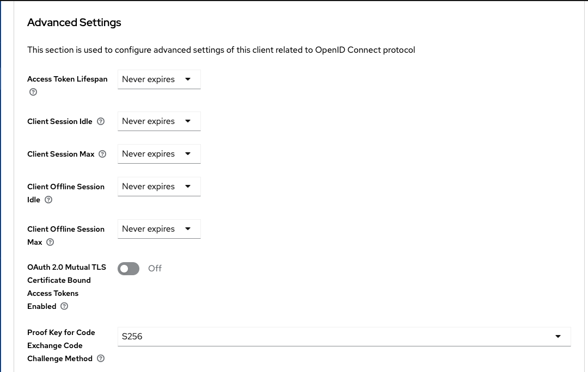Open help icon for Access Token Lifespan
Screen dimensions: 588x372
coord(33,92)
